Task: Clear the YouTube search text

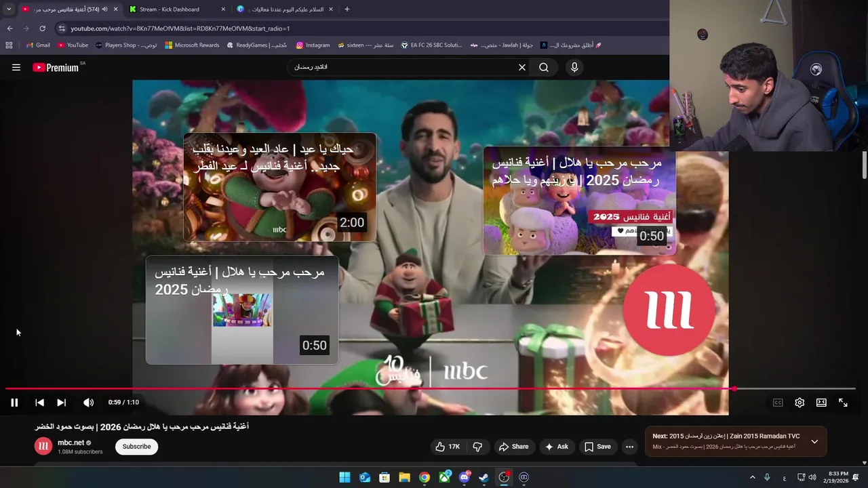Action: pyautogui.click(x=522, y=67)
